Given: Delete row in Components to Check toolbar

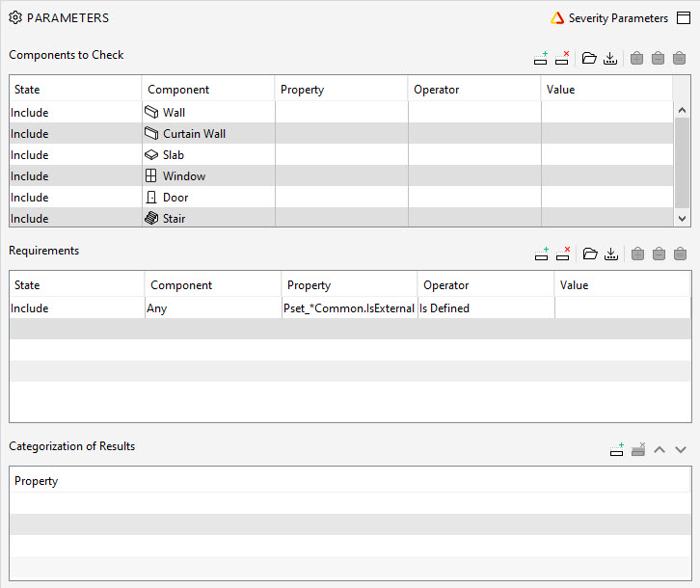Looking at the screenshot, I should [562, 59].
